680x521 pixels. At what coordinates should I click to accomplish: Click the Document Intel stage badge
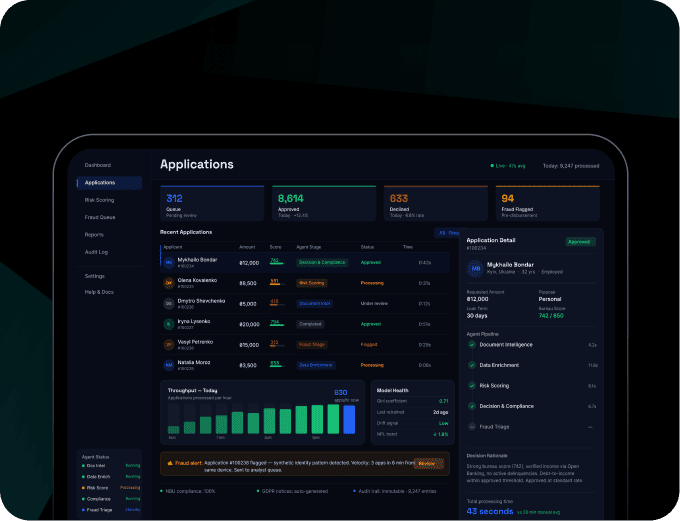tap(314, 304)
